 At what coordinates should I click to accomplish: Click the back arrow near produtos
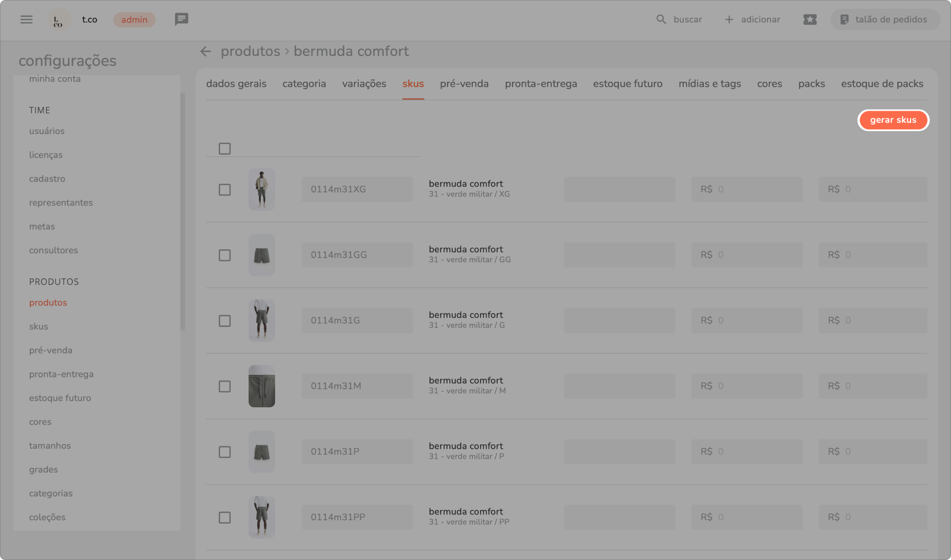click(x=206, y=51)
